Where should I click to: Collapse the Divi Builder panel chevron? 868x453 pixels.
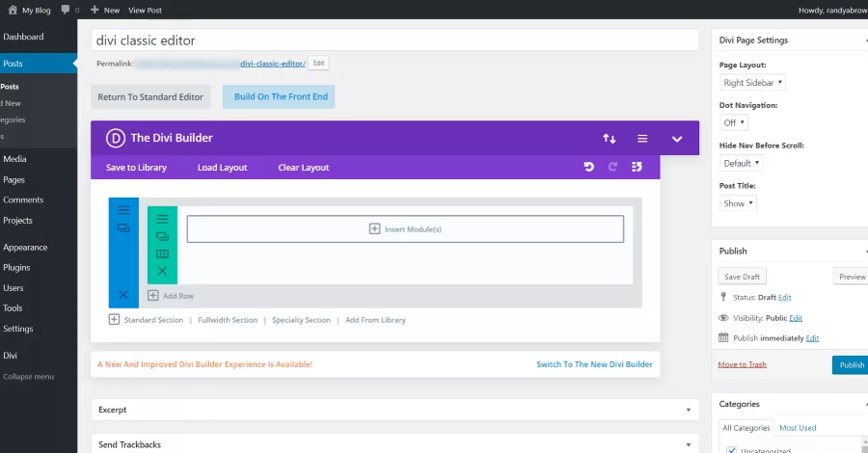point(677,139)
